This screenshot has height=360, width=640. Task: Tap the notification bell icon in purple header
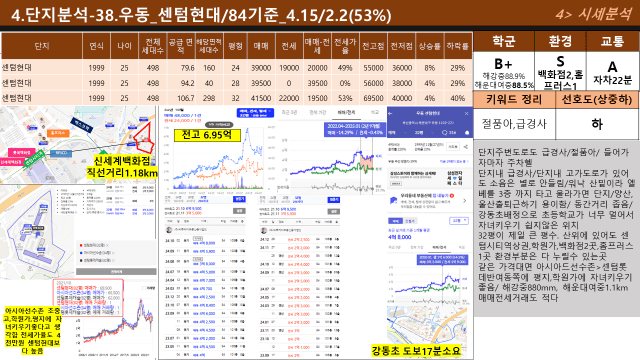pyautogui.click(x=467, y=133)
